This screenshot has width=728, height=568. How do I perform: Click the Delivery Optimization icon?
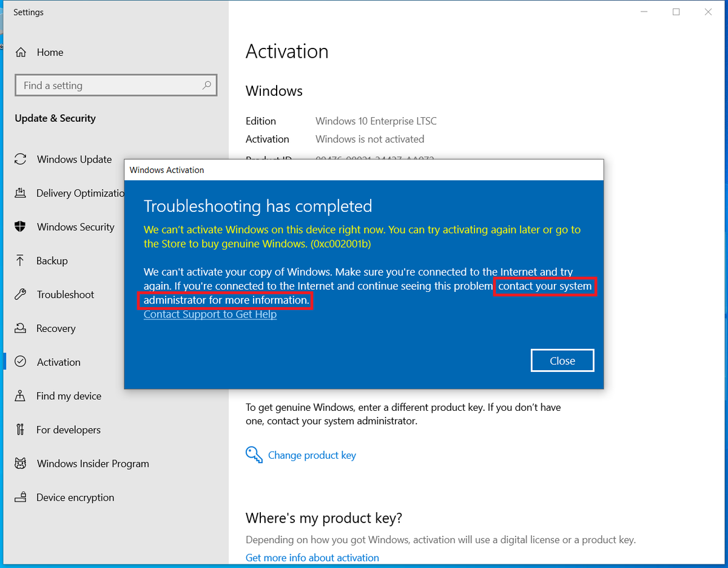tap(21, 193)
